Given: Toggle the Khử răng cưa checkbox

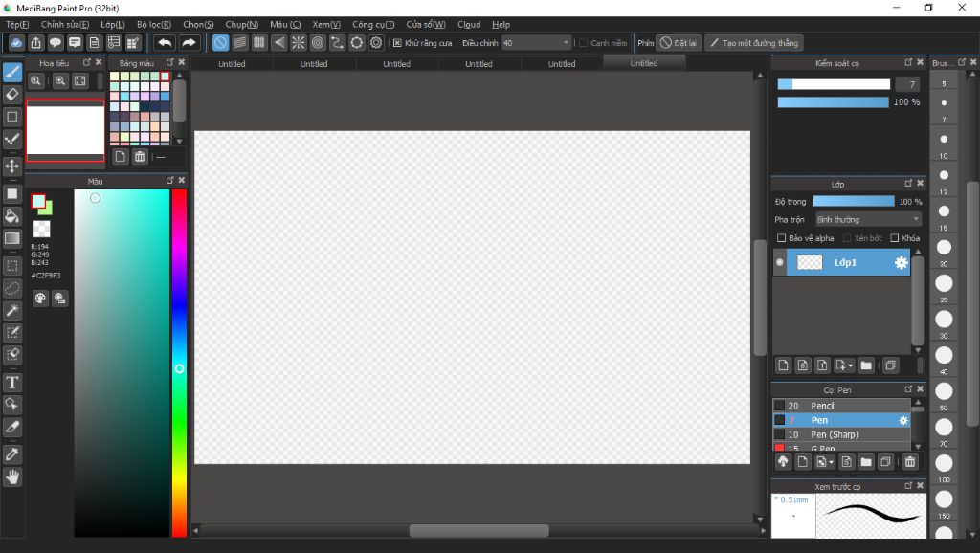Looking at the screenshot, I should (397, 43).
